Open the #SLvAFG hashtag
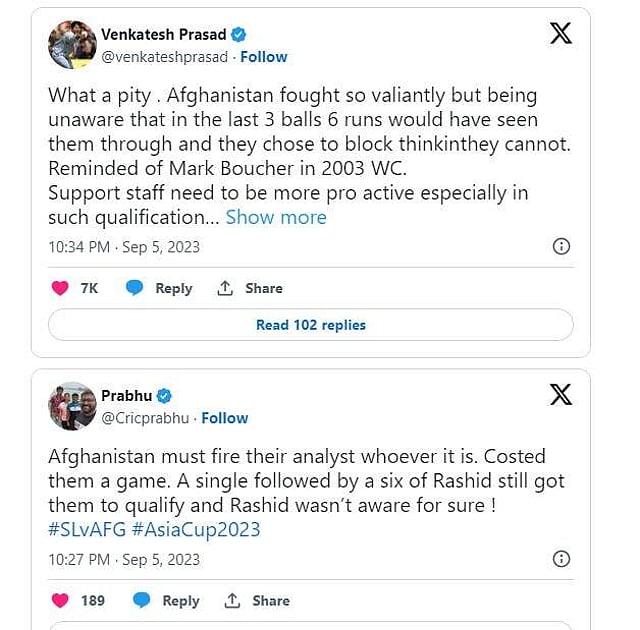Viewport: 640px width, 630px height. point(87,530)
